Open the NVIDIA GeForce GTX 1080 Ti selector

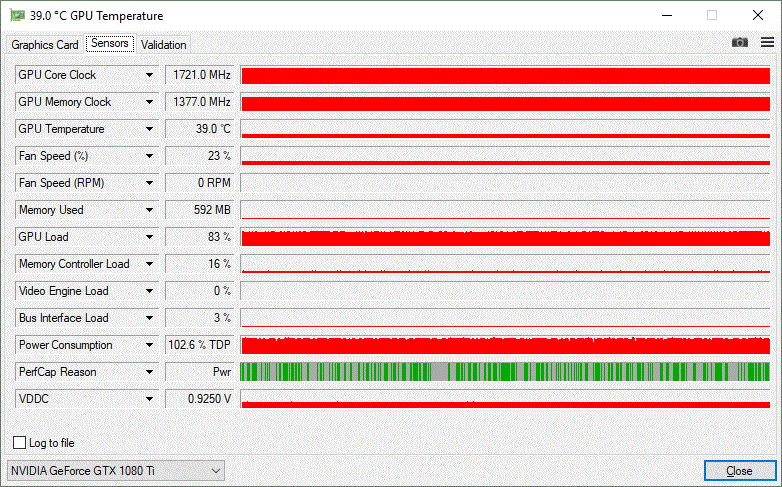point(115,470)
